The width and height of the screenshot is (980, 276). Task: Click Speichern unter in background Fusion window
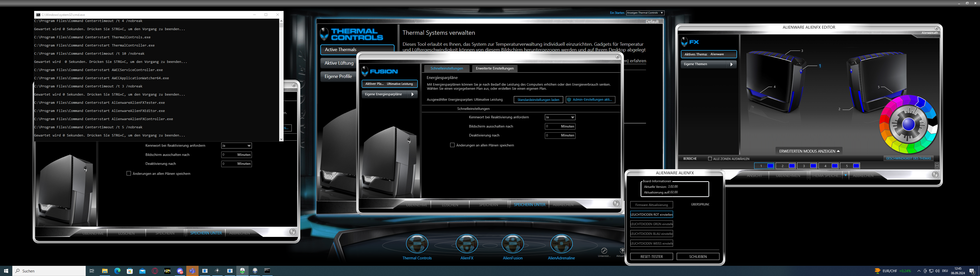(x=206, y=233)
